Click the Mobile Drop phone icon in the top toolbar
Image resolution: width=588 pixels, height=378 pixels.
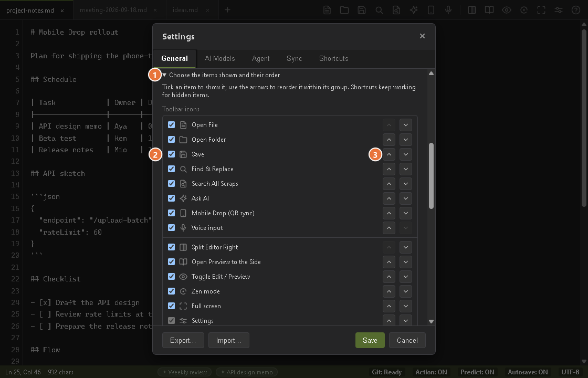tap(431, 10)
